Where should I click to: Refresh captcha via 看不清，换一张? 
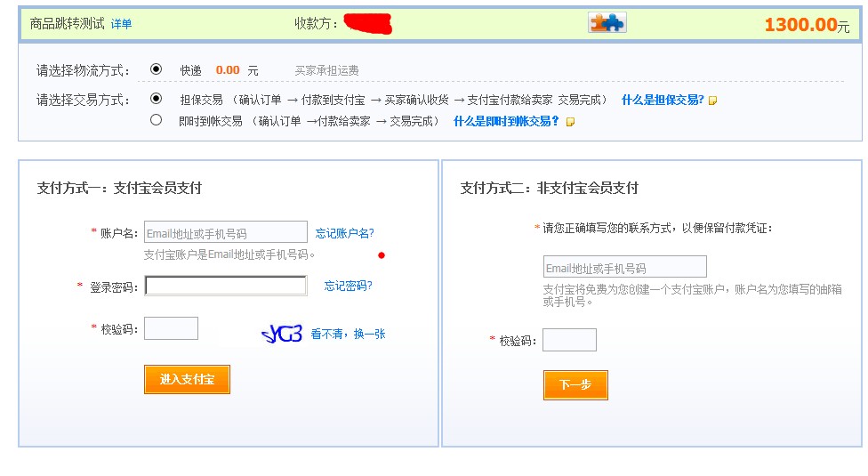[x=349, y=334]
